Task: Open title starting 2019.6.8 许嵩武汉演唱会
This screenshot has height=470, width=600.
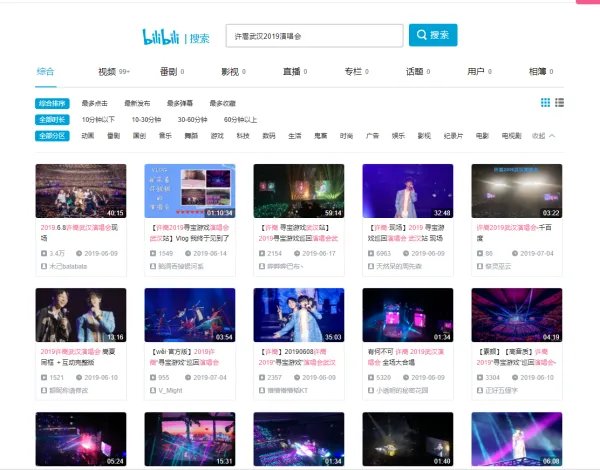Action: (79, 233)
